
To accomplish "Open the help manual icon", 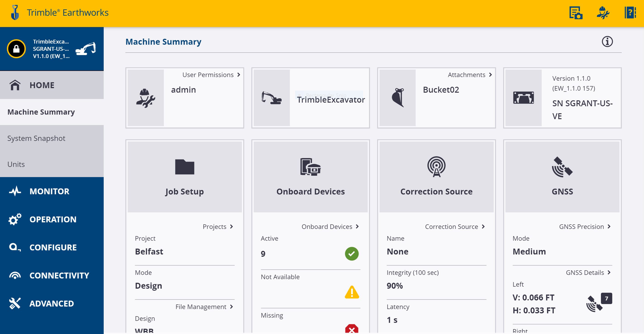I will pos(630,13).
